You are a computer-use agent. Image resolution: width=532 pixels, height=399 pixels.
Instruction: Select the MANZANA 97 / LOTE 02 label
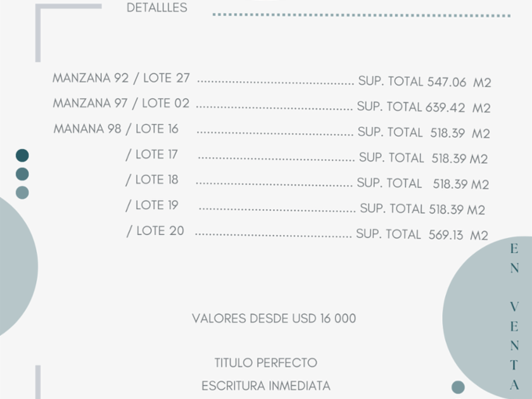pyautogui.click(x=121, y=103)
